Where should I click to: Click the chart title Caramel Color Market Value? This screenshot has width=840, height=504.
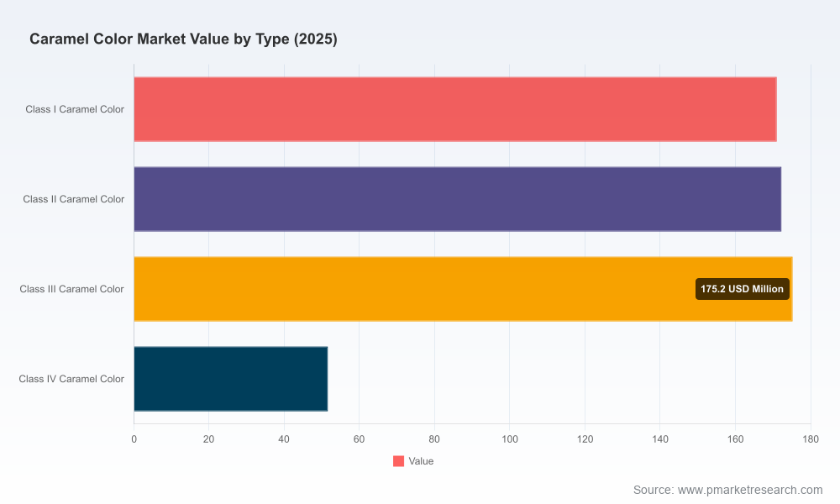[x=183, y=39]
